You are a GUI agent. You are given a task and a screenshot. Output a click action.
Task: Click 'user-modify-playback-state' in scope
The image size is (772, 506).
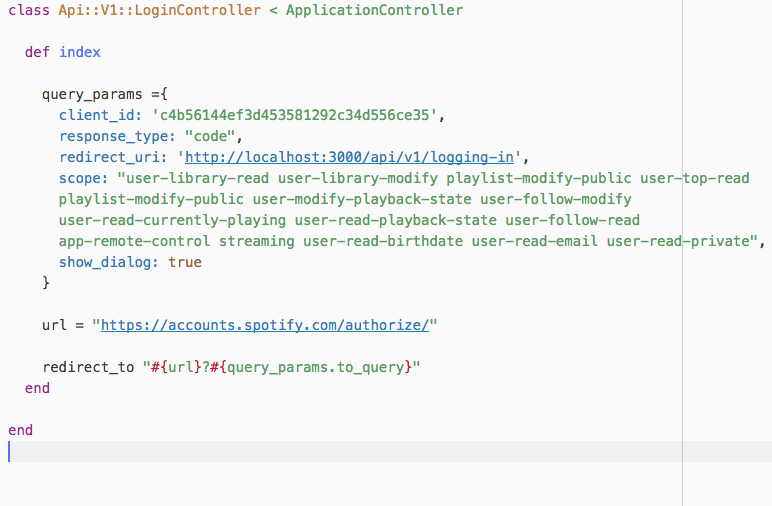(x=362, y=199)
